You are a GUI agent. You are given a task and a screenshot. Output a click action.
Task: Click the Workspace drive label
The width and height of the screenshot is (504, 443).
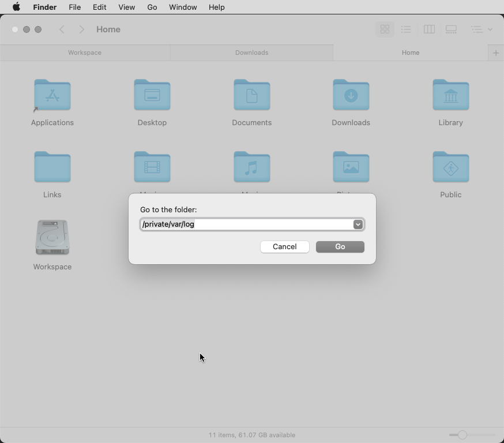click(52, 267)
